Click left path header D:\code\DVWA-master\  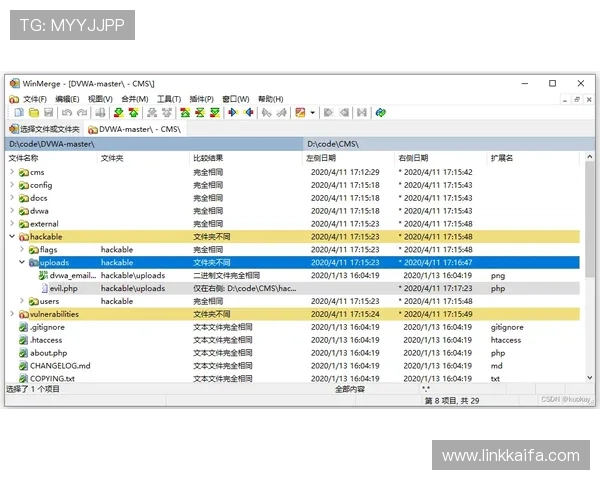[154, 144]
